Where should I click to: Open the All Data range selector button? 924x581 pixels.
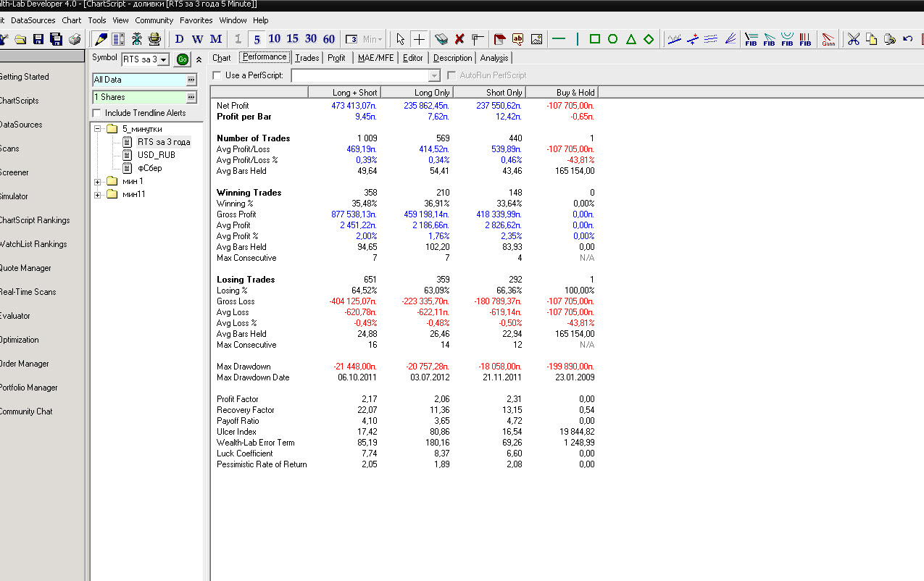(191, 80)
